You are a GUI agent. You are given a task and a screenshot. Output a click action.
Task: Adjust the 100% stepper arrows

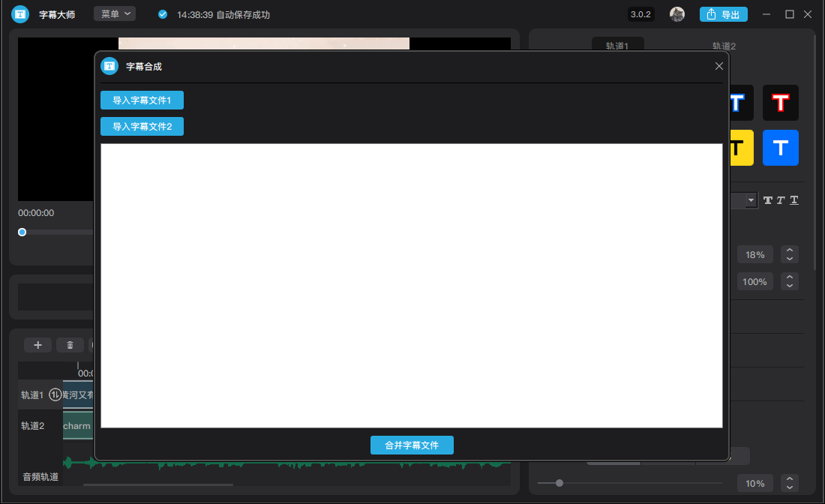789,281
